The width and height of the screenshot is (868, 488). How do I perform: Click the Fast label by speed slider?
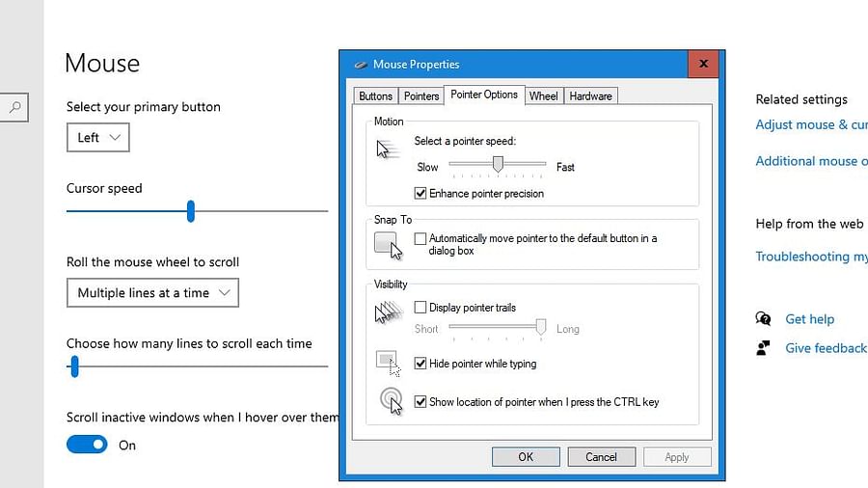tap(565, 167)
